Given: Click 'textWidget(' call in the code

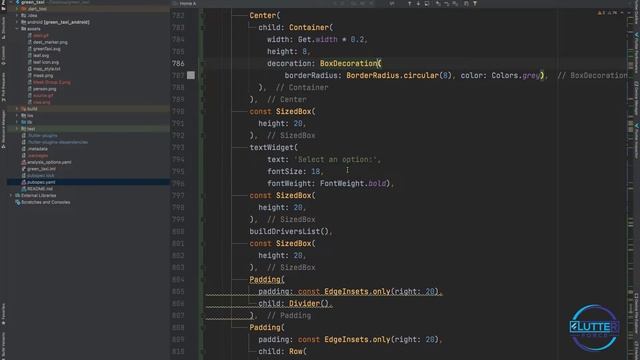Looking at the screenshot, I should click(x=273, y=147).
